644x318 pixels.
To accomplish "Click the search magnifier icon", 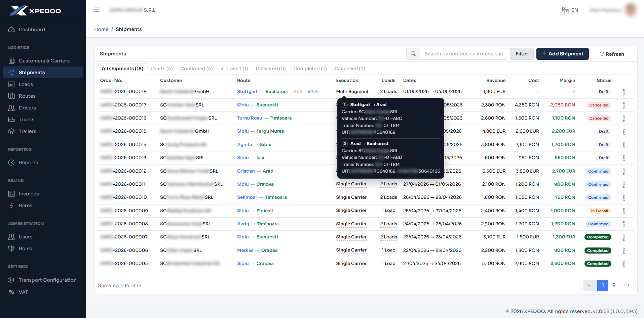I will [x=413, y=54].
